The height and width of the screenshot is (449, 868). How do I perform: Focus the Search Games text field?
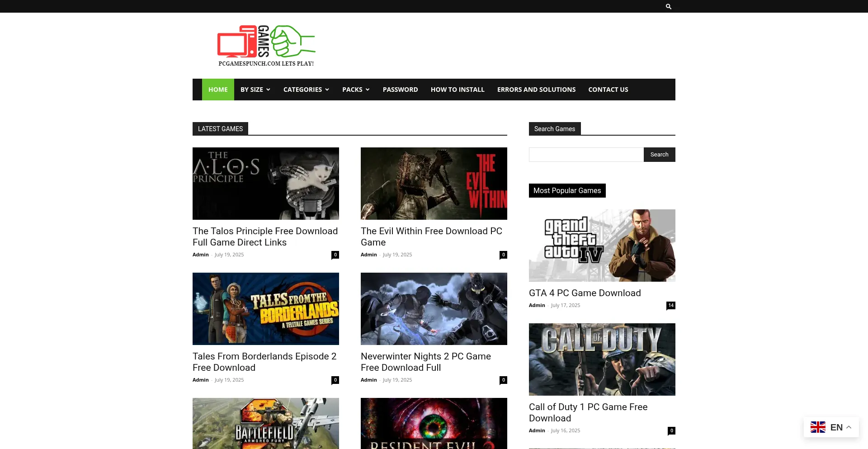586,155
